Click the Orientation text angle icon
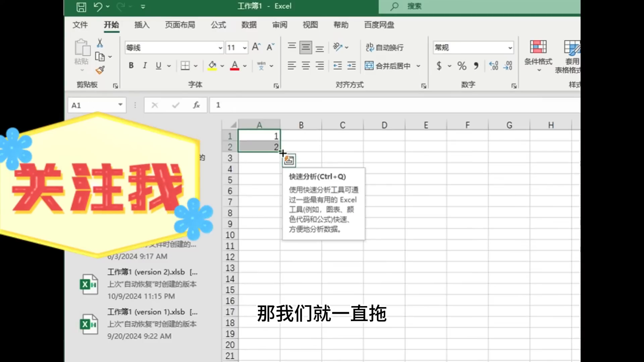Image resolution: width=644 pixels, height=362 pixels. click(x=337, y=47)
